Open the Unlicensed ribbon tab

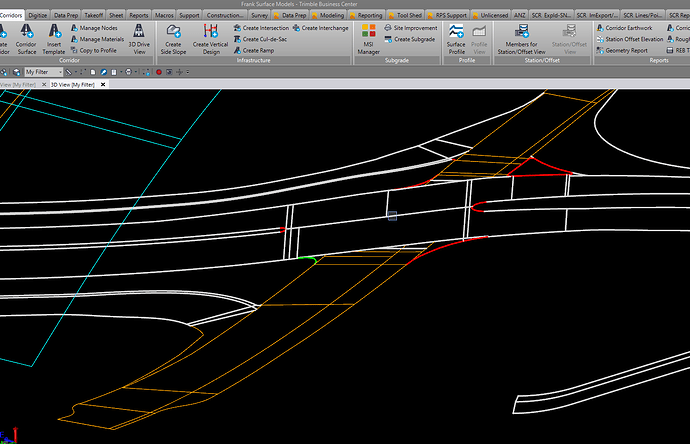[x=490, y=15]
